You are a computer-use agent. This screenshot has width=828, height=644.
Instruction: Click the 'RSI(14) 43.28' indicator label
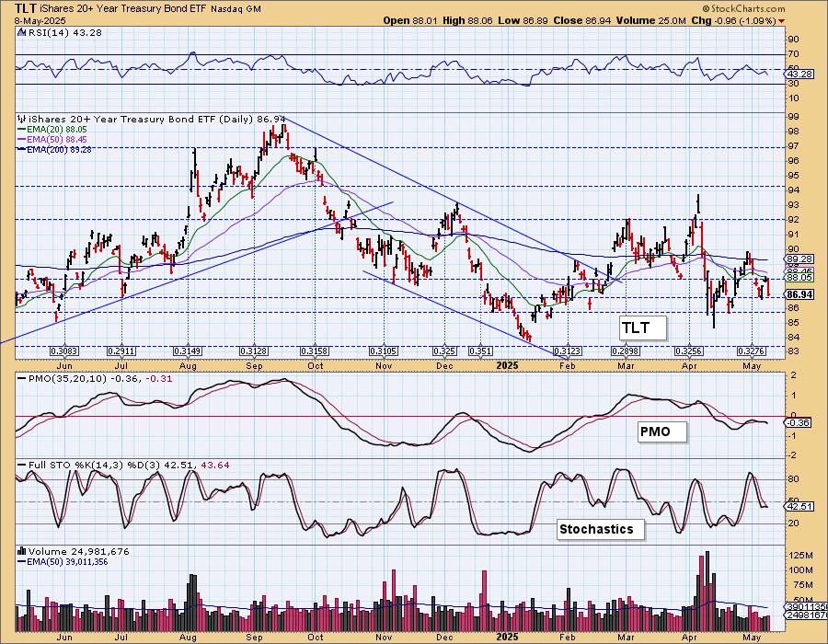click(64, 33)
